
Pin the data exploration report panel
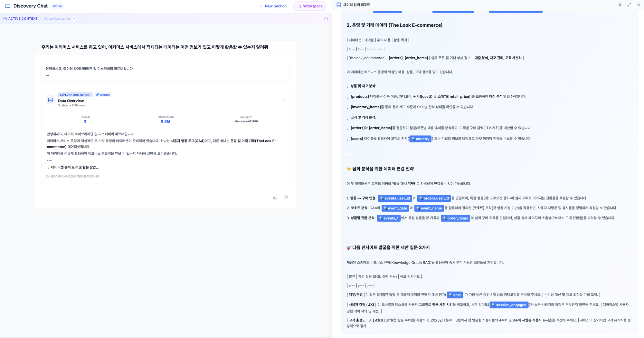pos(620,5)
